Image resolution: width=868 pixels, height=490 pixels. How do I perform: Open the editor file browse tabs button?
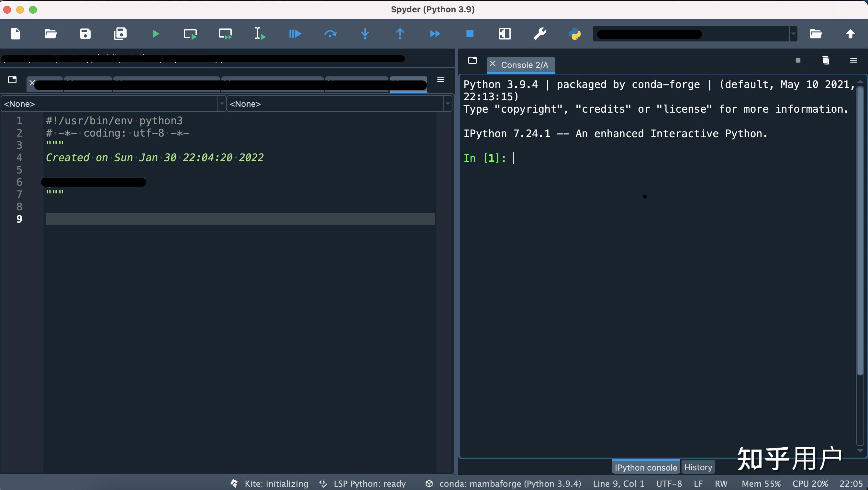pos(13,80)
